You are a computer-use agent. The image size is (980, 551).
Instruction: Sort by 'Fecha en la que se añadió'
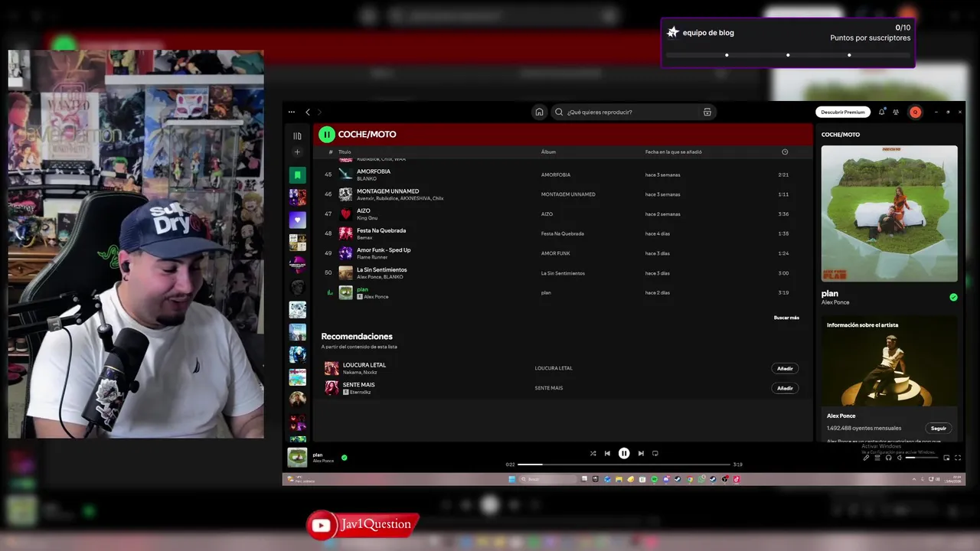[673, 152]
